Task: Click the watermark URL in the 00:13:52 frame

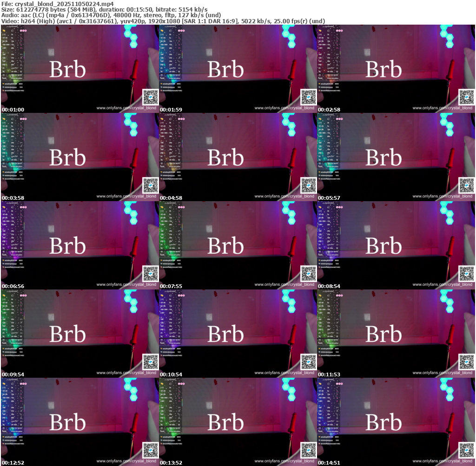Action: 284,461
